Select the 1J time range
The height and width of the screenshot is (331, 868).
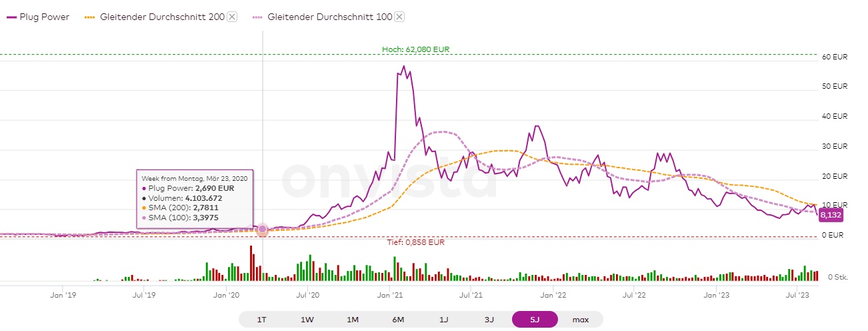(x=443, y=320)
